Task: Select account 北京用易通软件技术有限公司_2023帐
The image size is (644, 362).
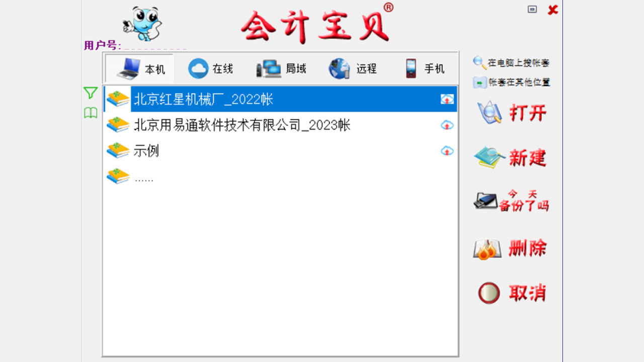Action: point(280,125)
